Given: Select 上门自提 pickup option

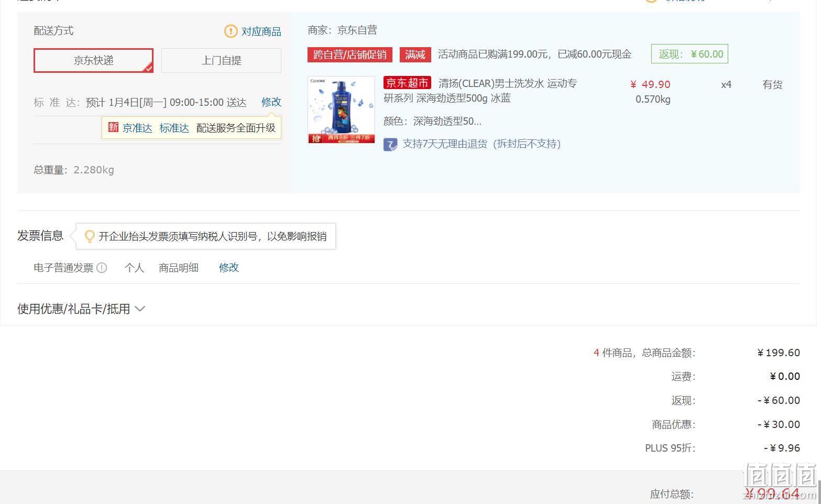Looking at the screenshot, I should [x=221, y=60].
